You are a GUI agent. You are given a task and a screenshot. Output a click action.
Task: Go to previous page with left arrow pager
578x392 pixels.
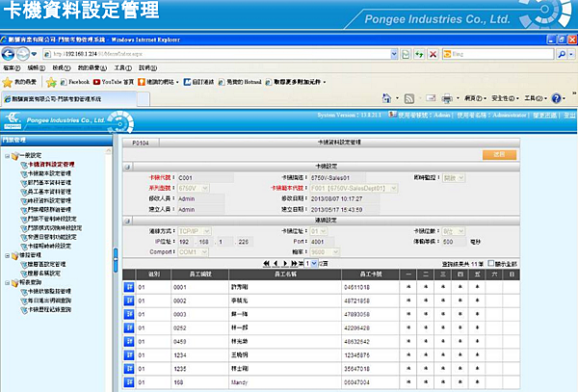276,264
